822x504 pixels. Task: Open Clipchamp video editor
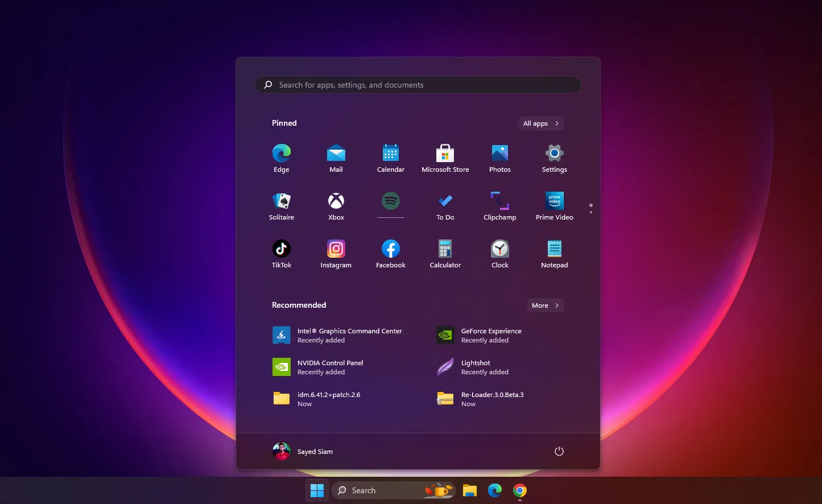pos(500,206)
